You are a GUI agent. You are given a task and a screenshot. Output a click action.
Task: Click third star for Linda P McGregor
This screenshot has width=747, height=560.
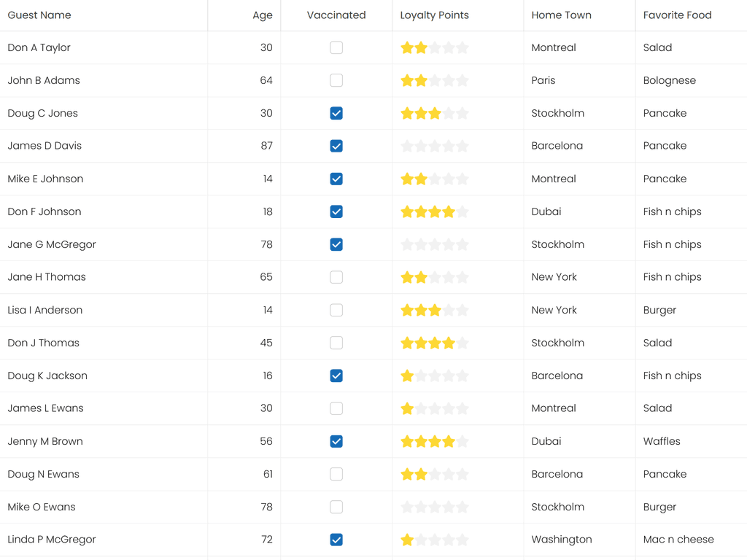pyautogui.click(x=435, y=540)
